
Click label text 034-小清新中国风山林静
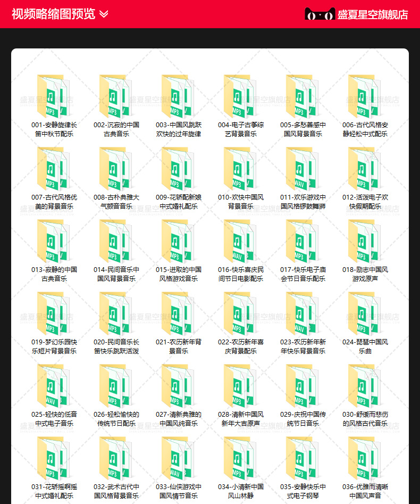pos(241,491)
